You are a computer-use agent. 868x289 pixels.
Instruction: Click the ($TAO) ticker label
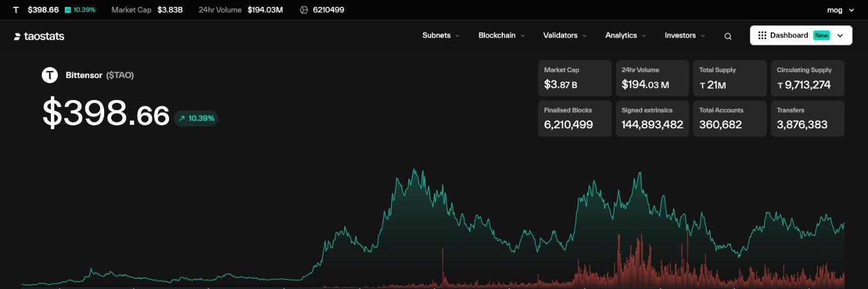[x=120, y=75]
